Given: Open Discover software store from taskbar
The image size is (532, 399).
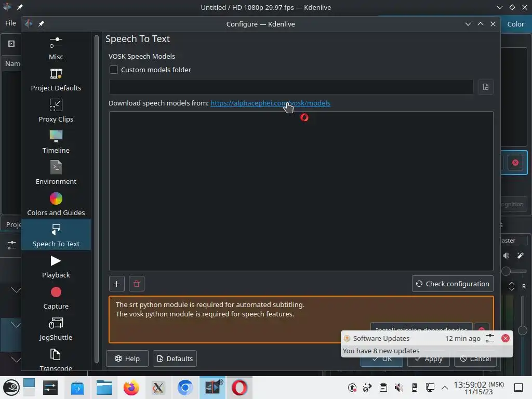Looking at the screenshot, I should point(77,388).
